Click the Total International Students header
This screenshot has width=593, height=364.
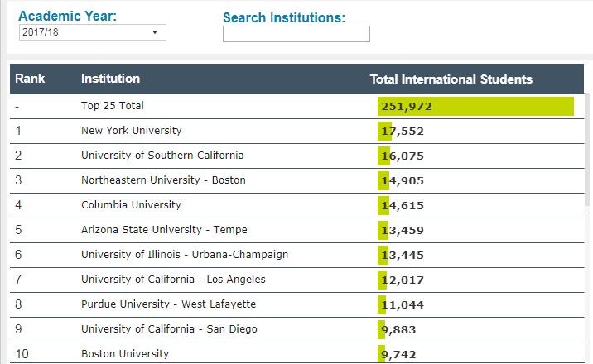451,79
